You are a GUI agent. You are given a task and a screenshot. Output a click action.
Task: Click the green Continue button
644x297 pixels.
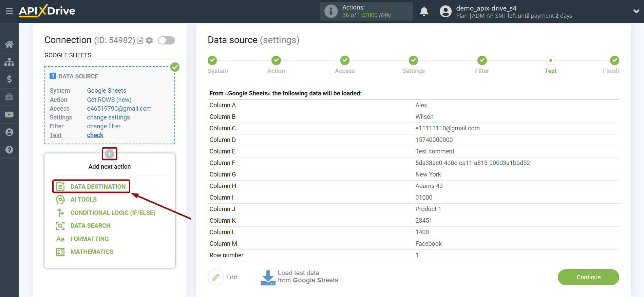click(588, 277)
